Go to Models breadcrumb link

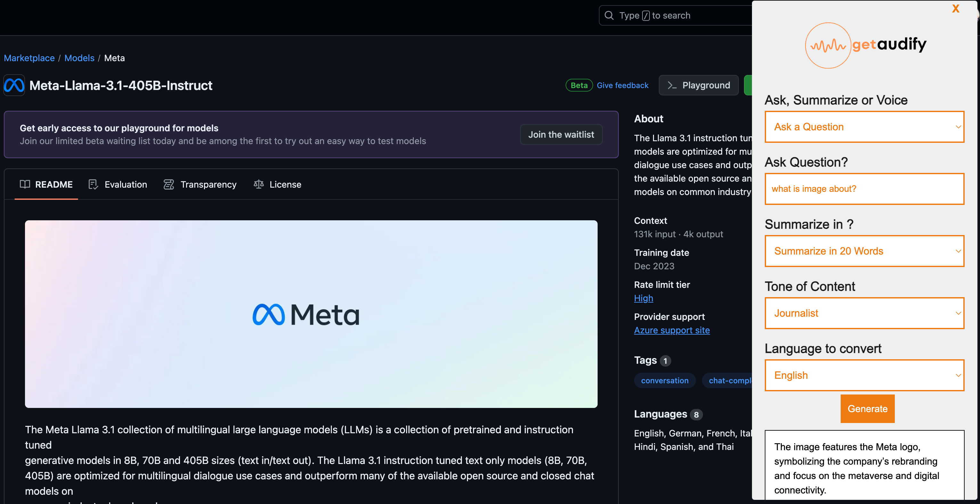pos(79,58)
